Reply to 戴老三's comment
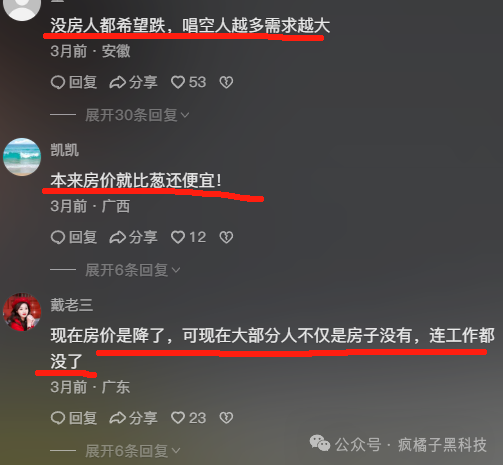 point(74,418)
